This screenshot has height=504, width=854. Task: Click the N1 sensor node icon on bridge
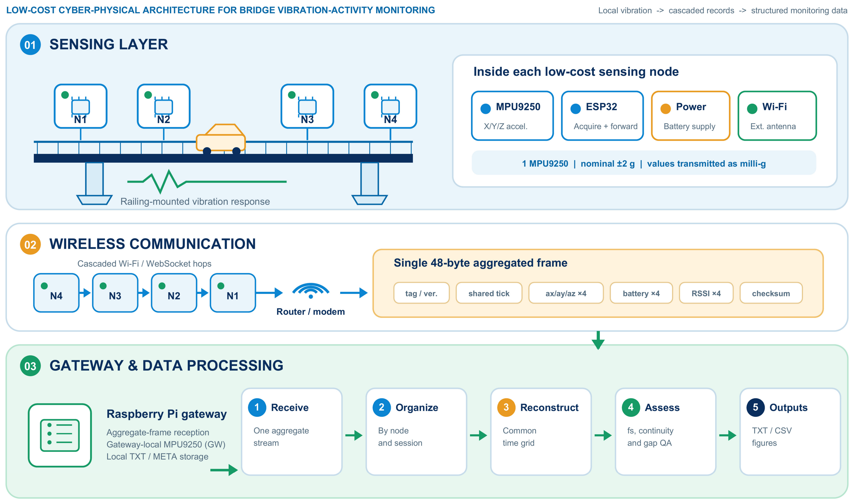point(81,106)
